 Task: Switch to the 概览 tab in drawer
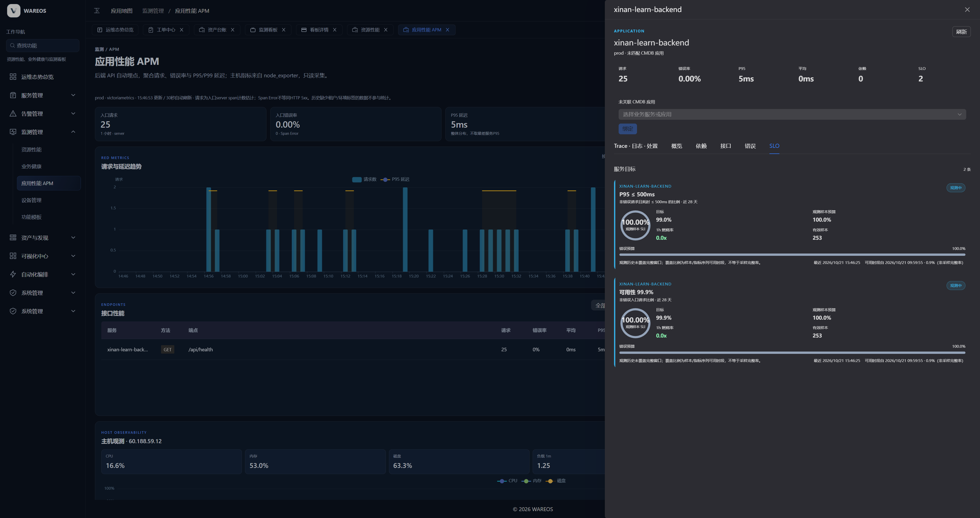(676, 146)
